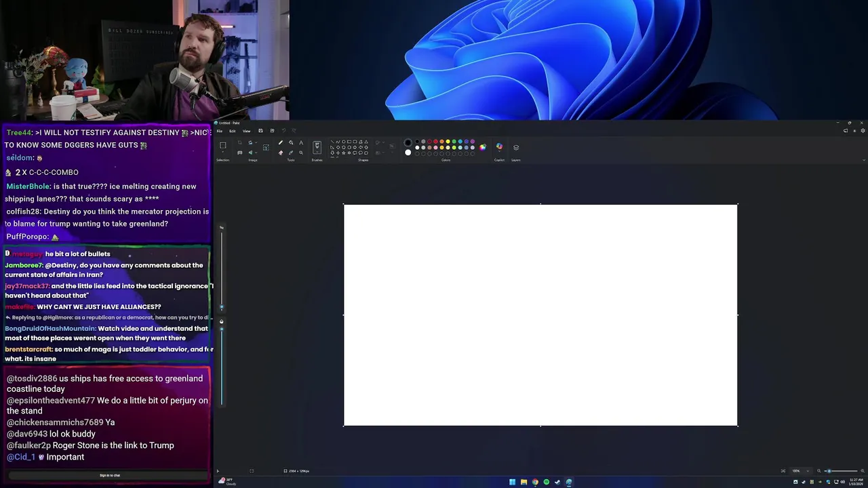The image size is (868, 488).
Task: Open File Explorer from taskbar
Action: [x=524, y=482]
